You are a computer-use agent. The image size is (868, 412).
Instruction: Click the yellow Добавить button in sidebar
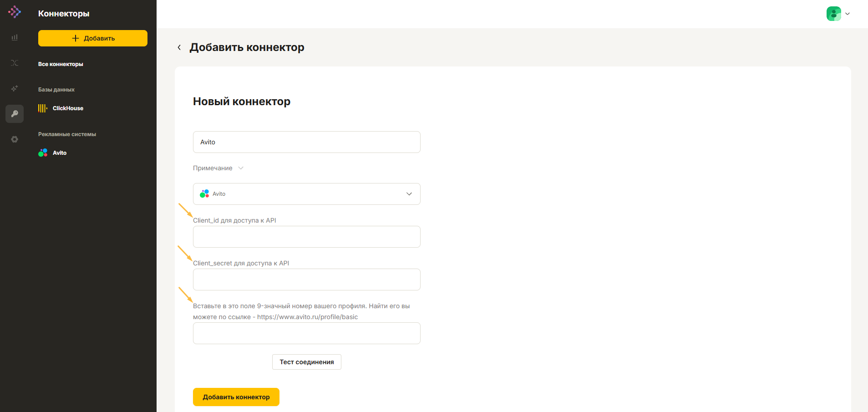pos(93,38)
